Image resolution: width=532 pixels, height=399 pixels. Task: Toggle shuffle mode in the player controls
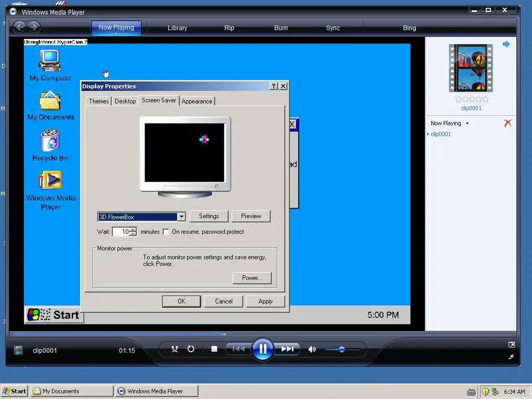coord(175,349)
